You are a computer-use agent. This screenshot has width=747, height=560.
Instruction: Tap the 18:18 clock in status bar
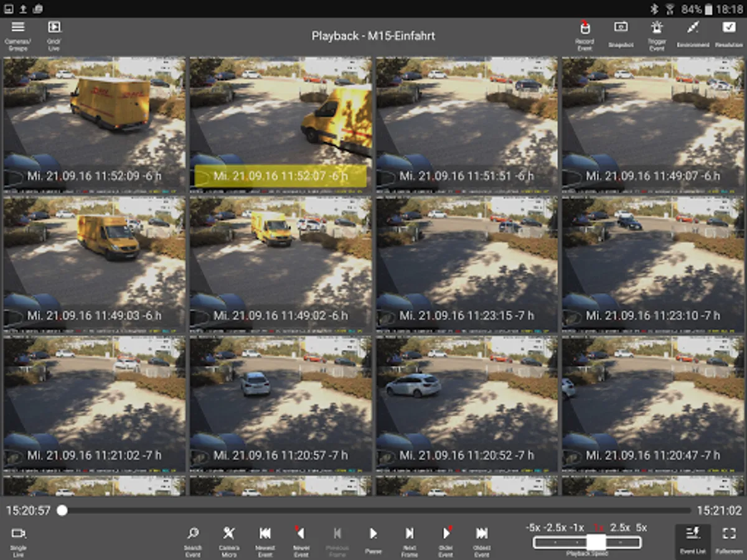pyautogui.click(x=729, y=9)
